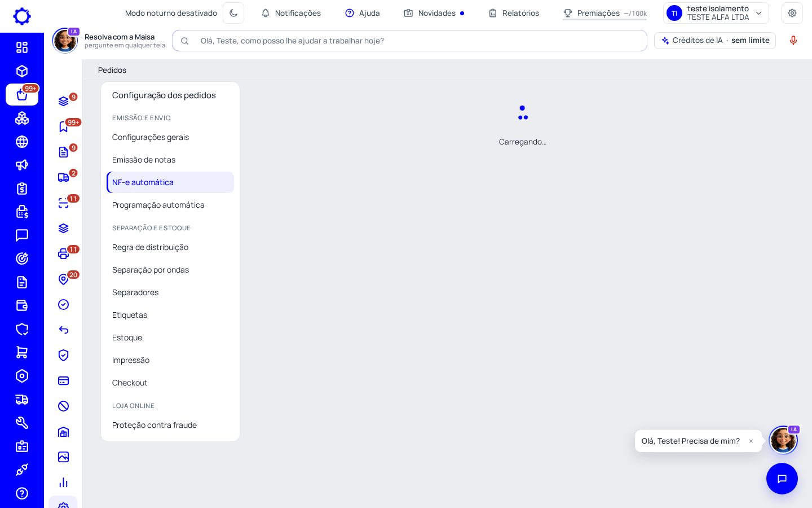Open Premiações trophy progress

pyautogui.click(x=604, y=13)
